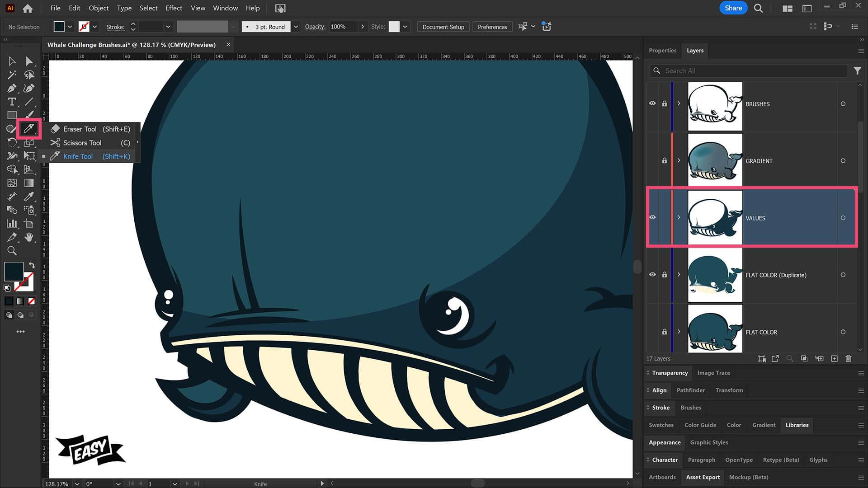
Task: Select the Line Segment tool
Action: 29,102
